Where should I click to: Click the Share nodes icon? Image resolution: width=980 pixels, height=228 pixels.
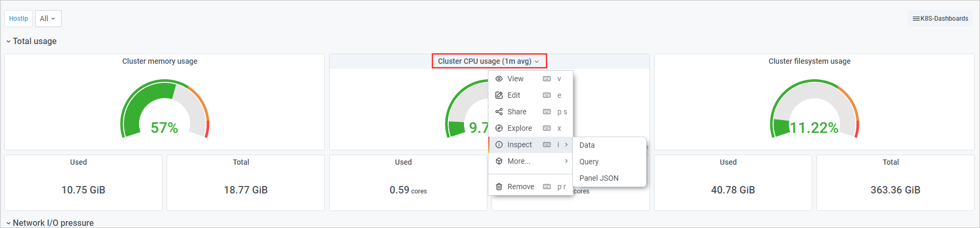(499, 112)
